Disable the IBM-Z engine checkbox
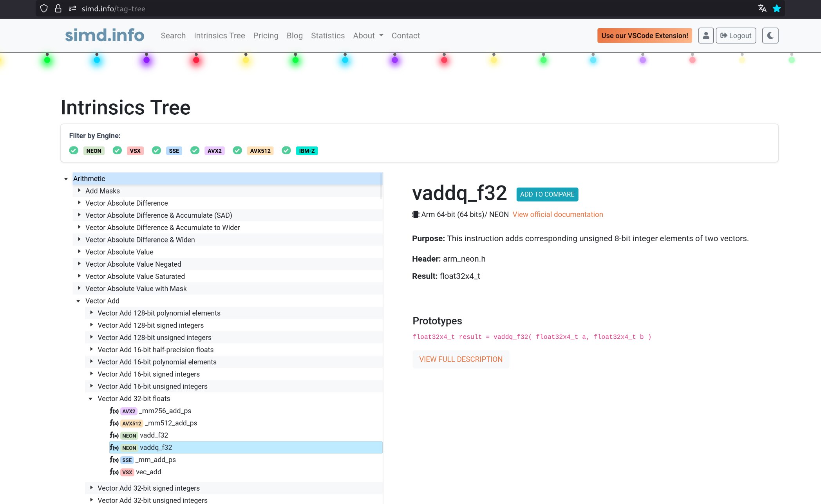The height and width of the screenshot is (504, 821). [286, 150]
